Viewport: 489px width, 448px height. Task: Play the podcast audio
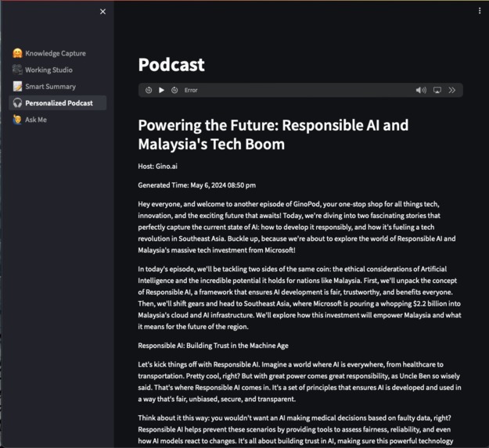(x=161, y=90)
